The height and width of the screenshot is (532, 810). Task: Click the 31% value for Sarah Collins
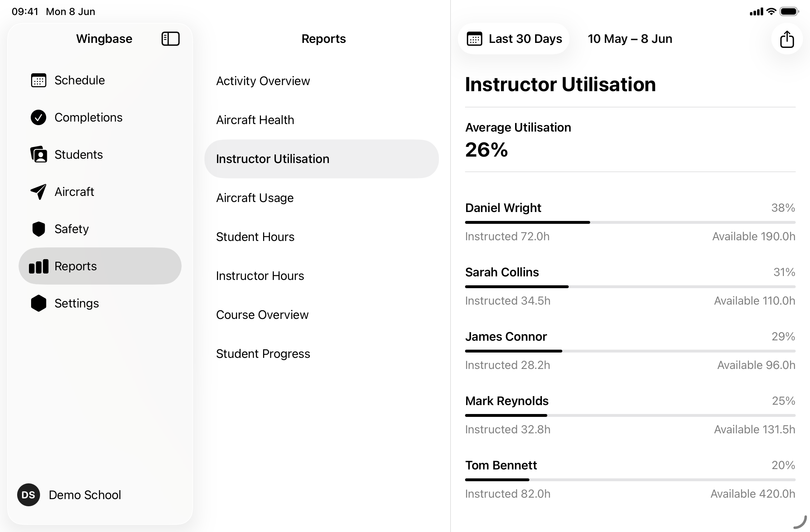[x=784, y=272]
